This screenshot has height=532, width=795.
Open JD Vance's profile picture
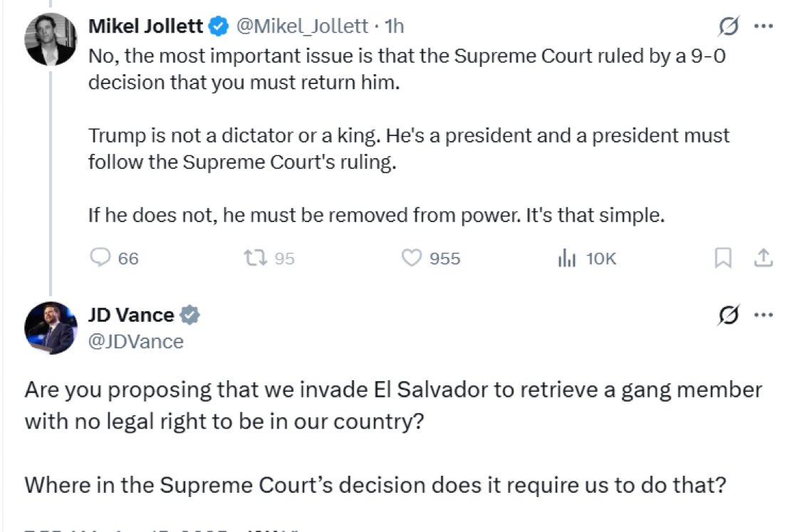[x=51, y=328]
